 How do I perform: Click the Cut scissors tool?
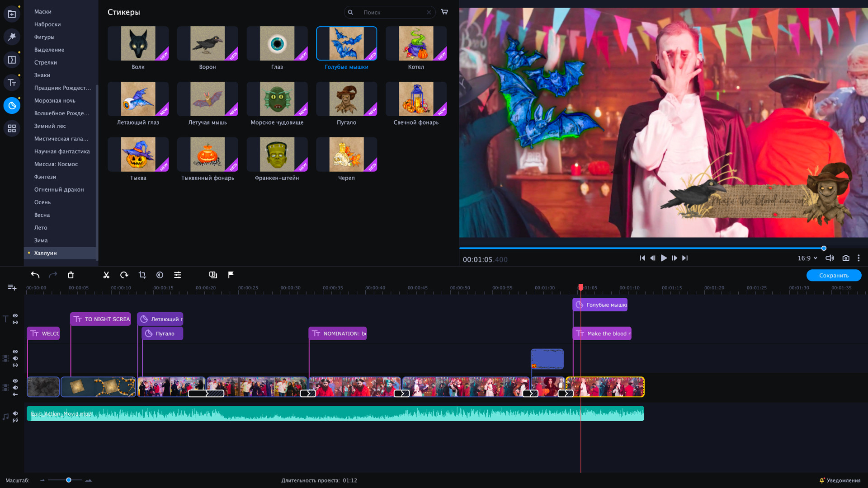coord(106,275)
